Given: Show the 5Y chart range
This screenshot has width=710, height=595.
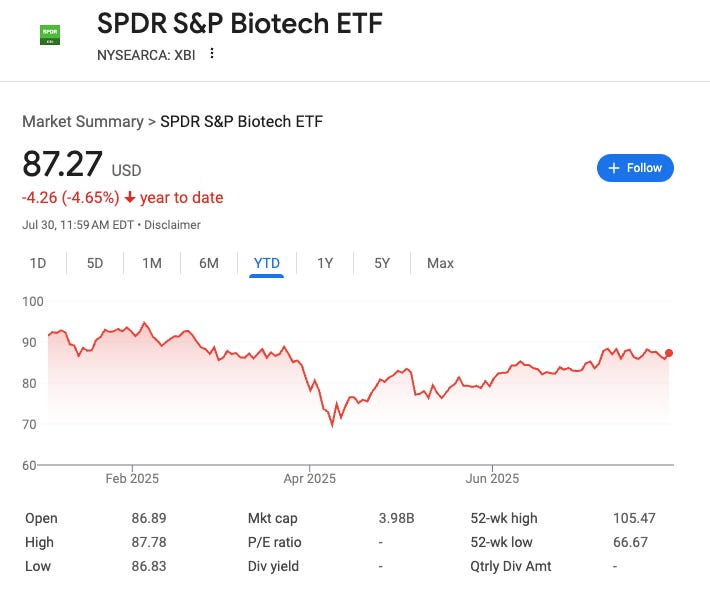Looking at the screenshot, I should pyautogui.click(x=382, y=263).
